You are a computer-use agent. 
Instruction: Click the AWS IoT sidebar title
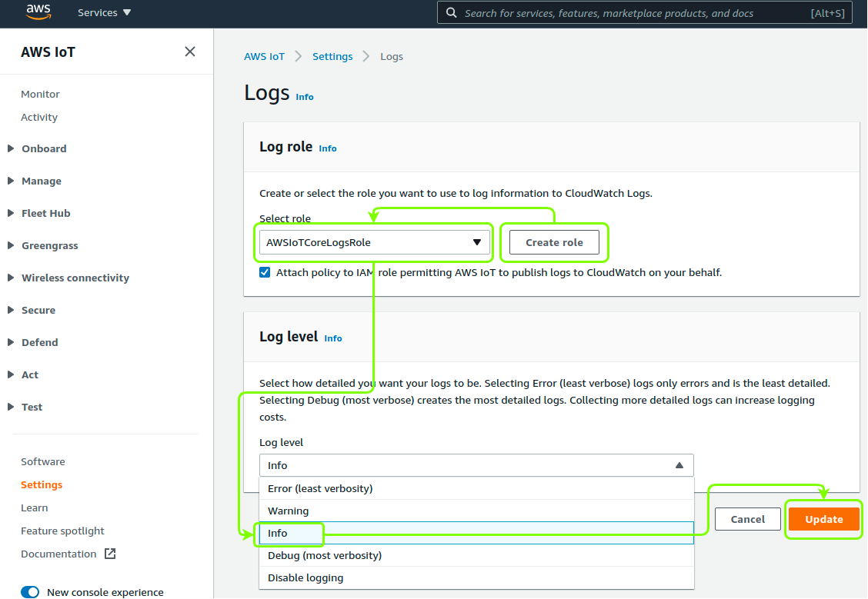(x=48, y=52)
